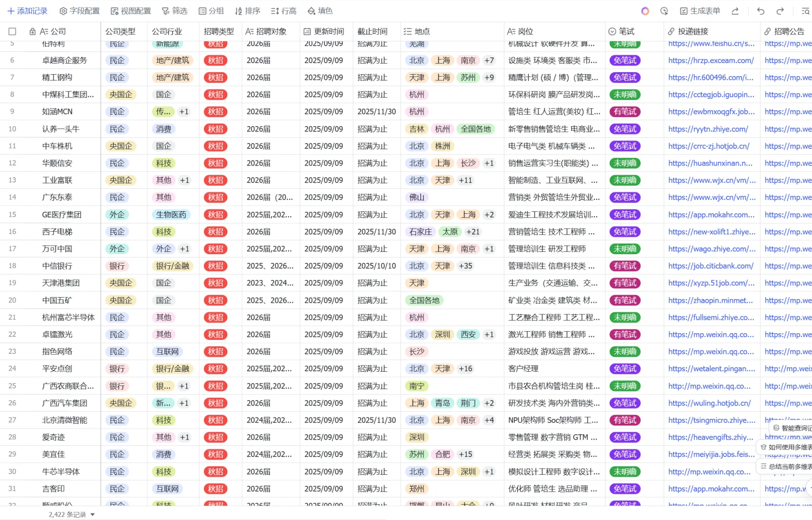Click the grouping icon of 分组
This screenshot has width=812, height=520.
pos(203,11)
